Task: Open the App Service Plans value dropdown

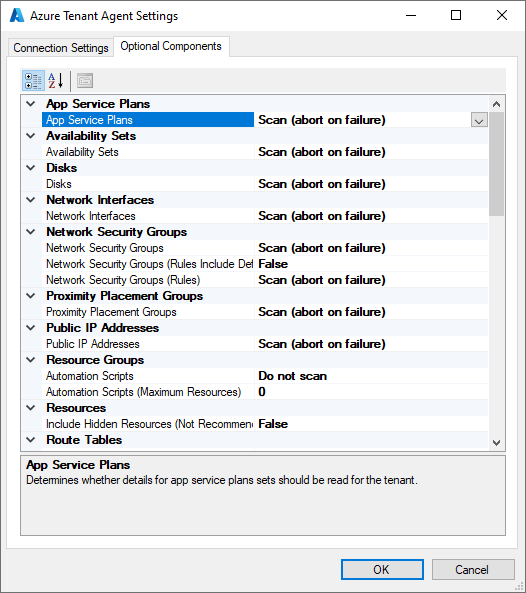Action: (x=479, y=120)
